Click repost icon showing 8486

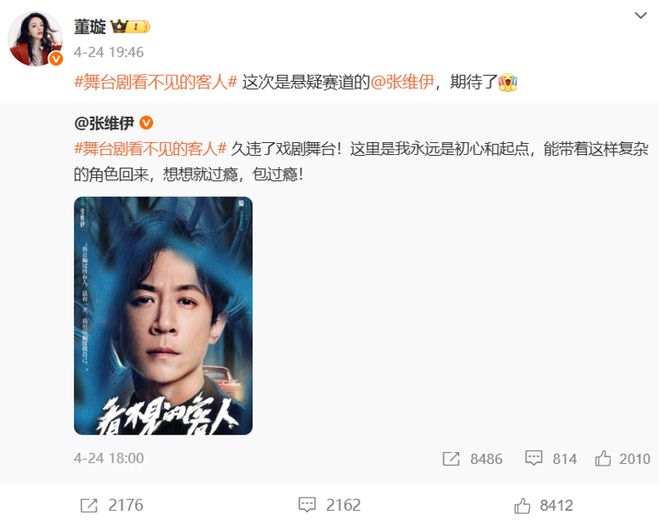click(451, 459)
